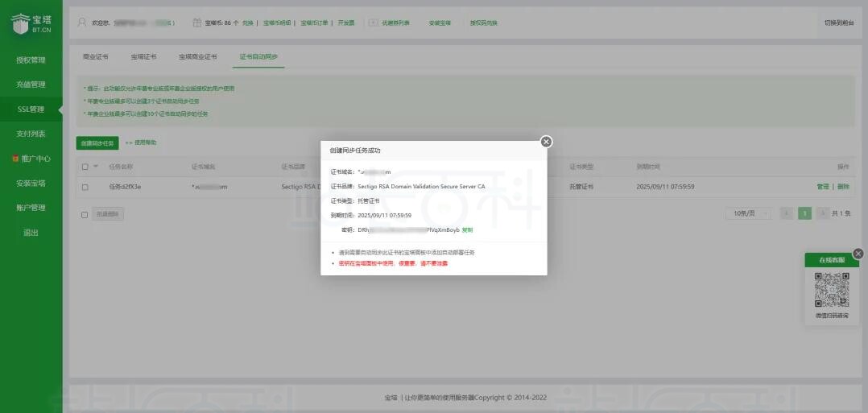Viewport: 868px width, 413px height.
Task: Click task name 任务d2fX3e
Action: click(125, 187)
